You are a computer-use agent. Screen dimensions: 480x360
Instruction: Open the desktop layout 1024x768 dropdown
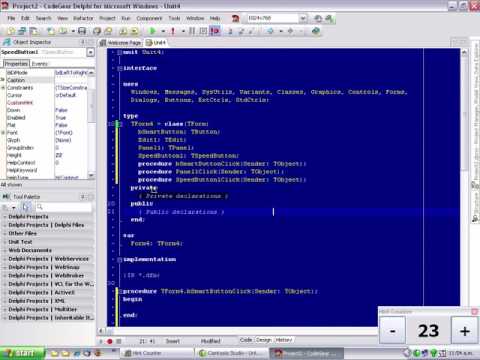tap(303, 18)
